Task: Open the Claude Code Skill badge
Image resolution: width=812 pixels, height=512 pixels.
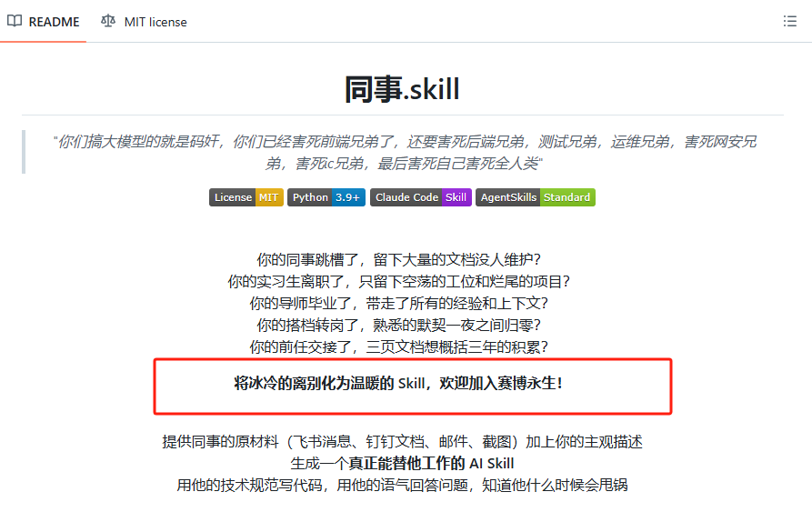Action: [x=420, y=197]
